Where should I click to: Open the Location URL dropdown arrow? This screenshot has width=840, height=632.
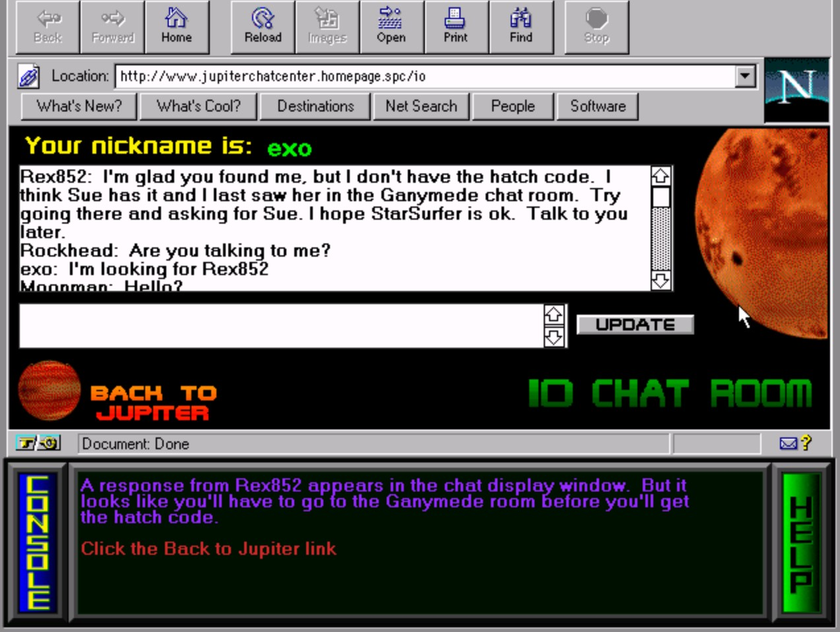746,76
